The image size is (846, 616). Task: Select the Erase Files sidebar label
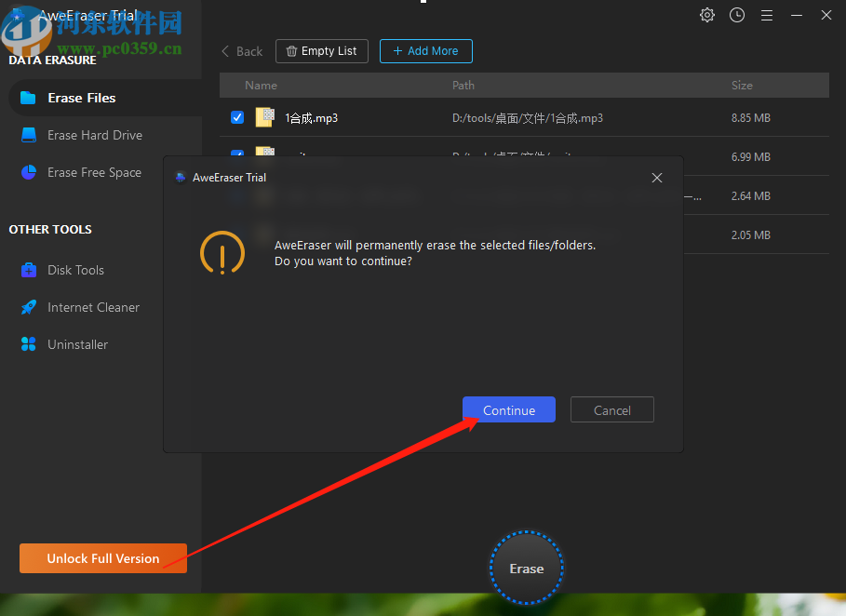coord(82,98)
